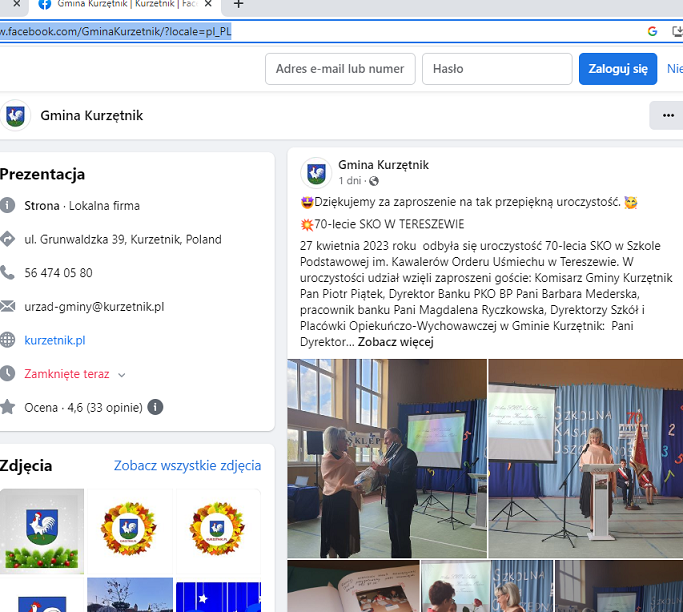Viewport: 683px width, 612px height.
Task: Open photo of woman receiving flowers
Action: click(387, 458)
